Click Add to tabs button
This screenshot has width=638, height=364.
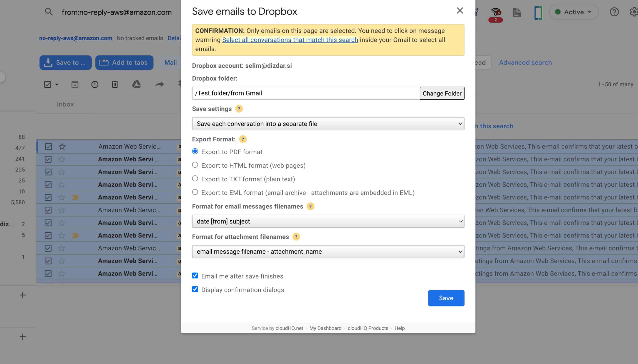(x=124, y=62)
